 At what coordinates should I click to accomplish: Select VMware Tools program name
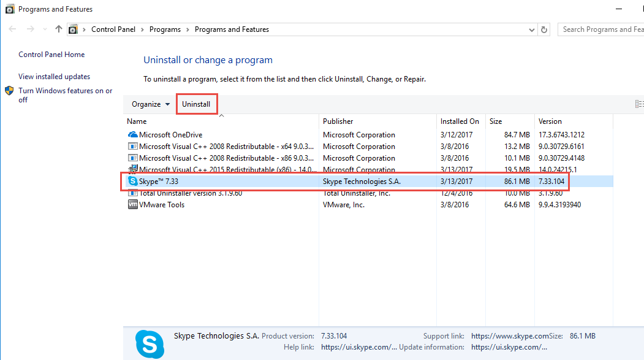pos(161,205)
